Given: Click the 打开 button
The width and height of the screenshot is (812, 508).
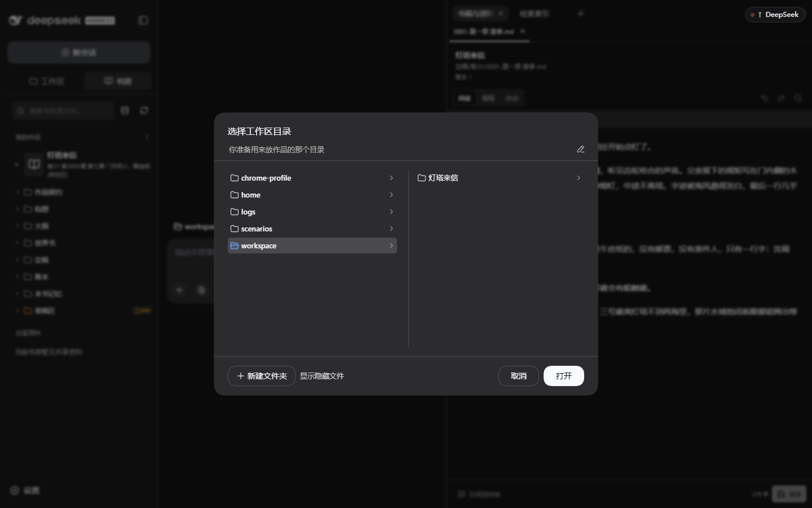Looking at the screenshot, I should pyautogui.click(x=564, y=376).
